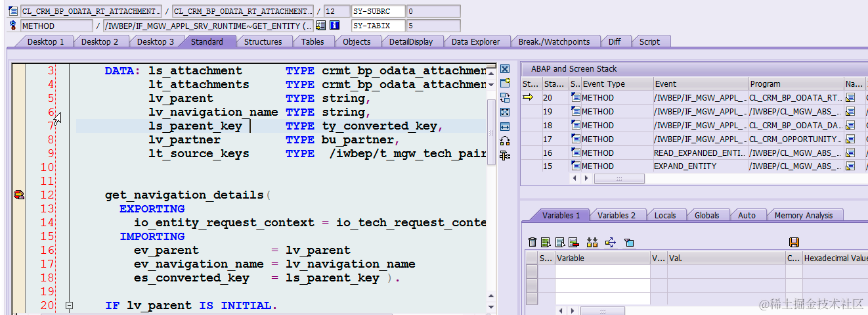
Task: Click the method icon in stack row 15
Action: coord(576,166)
